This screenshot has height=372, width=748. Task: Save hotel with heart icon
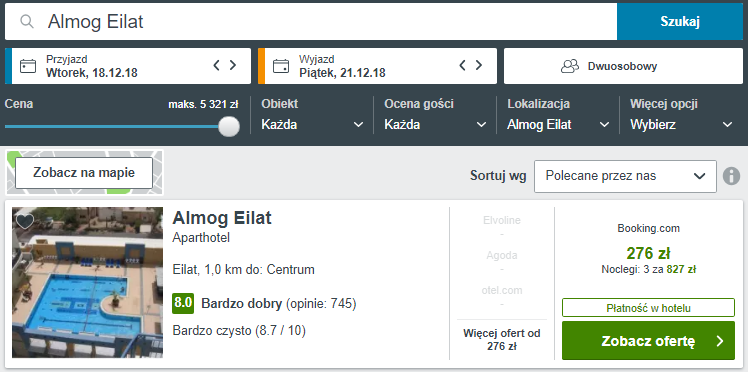25,221
